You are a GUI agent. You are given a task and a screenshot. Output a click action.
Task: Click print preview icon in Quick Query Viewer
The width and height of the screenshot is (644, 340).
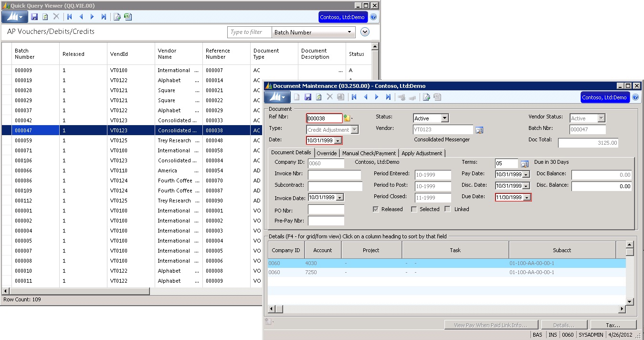117,17
